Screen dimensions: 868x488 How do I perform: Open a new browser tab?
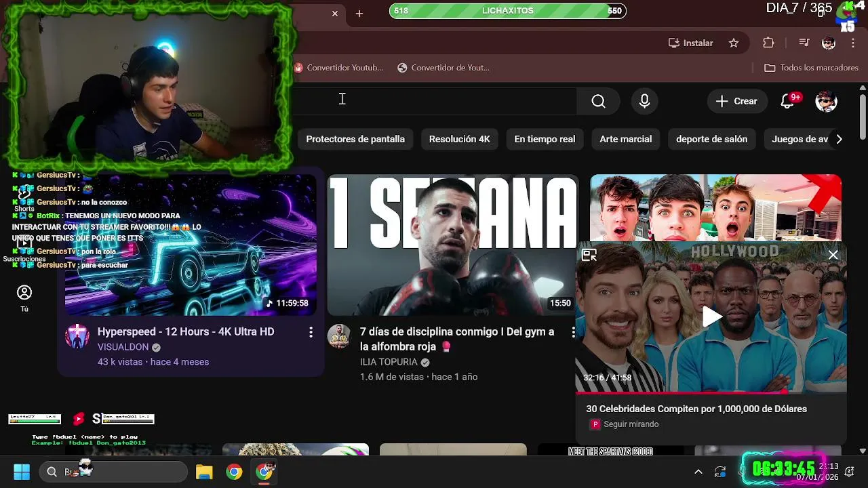pyautogui.click(x=359, y=14)
